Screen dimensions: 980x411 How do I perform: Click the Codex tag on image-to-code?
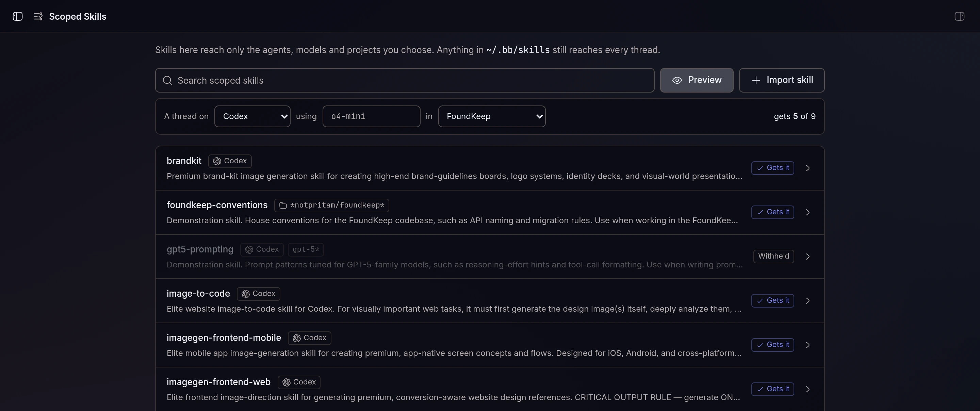[x=258, y=293]
